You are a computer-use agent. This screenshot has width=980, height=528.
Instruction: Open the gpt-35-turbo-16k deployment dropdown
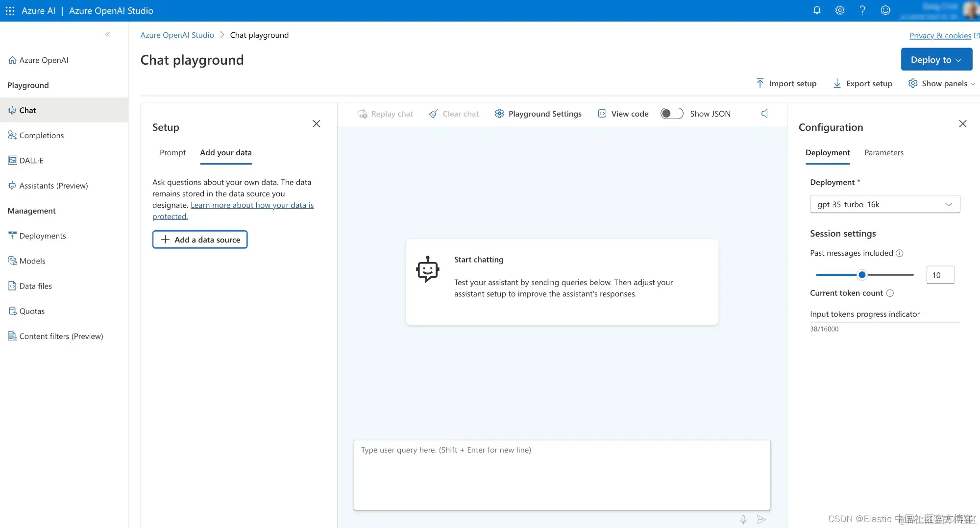tap(885, 204)
